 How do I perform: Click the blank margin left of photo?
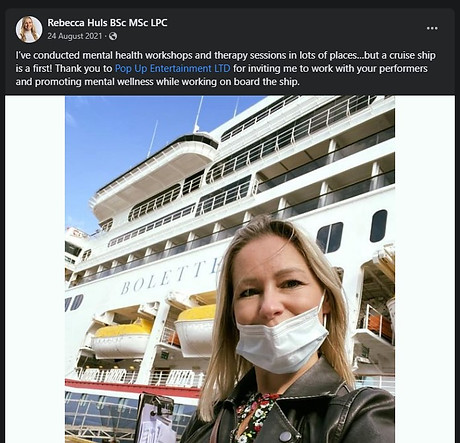coord(35,269)
